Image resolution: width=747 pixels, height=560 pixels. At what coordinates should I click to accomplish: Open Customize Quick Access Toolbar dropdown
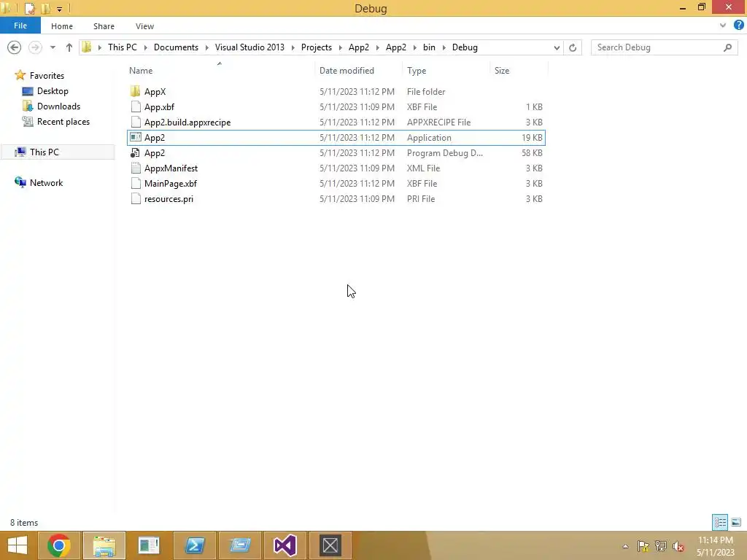pyautogui.click(x=60, y=9)
